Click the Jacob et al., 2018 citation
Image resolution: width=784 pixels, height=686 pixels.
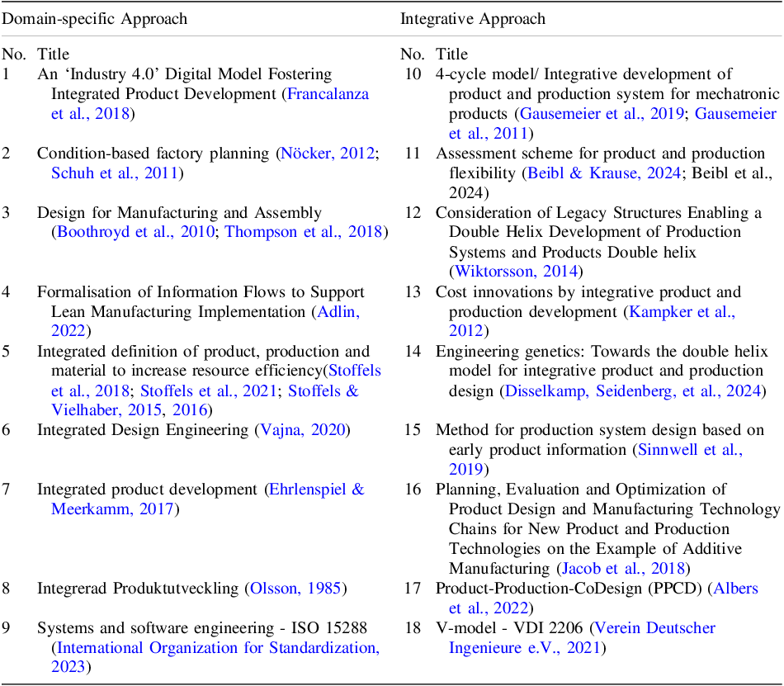[624, 569]
